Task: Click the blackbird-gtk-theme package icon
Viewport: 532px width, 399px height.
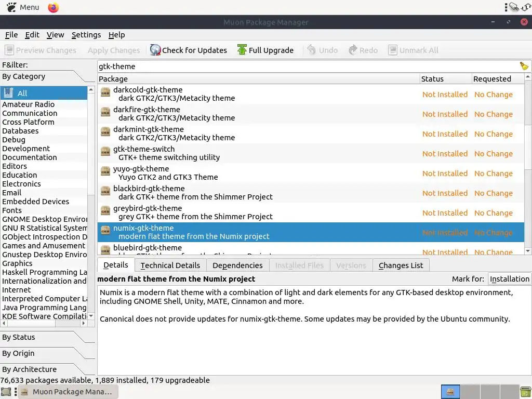Action: click(x=105, y=191)
